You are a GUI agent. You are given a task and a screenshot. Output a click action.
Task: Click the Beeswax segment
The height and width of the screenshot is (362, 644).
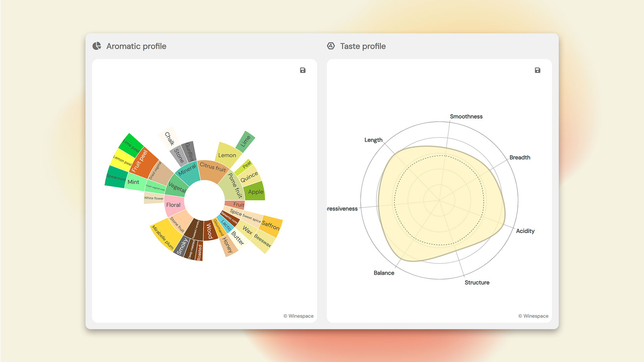pyautogui.click(x=263, y=241)
